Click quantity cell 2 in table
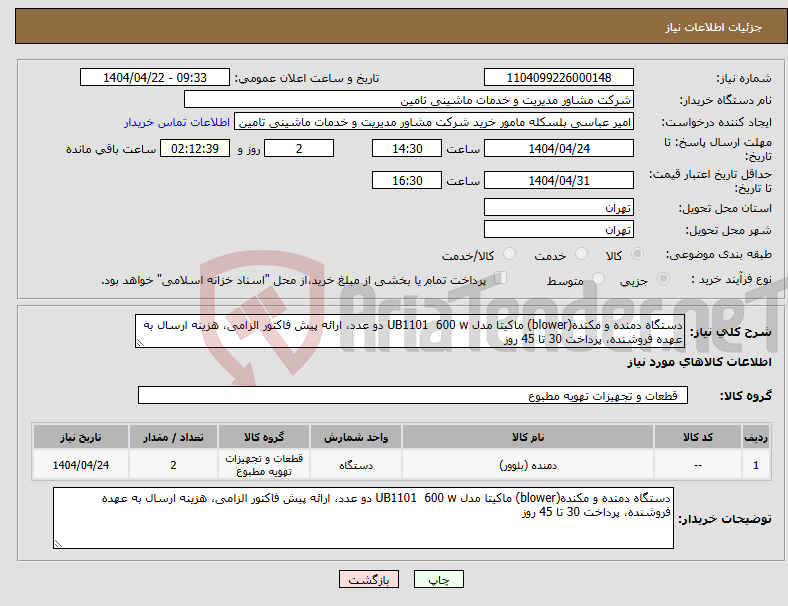Screen dimensions: 788x606 (x=173, y=465)
